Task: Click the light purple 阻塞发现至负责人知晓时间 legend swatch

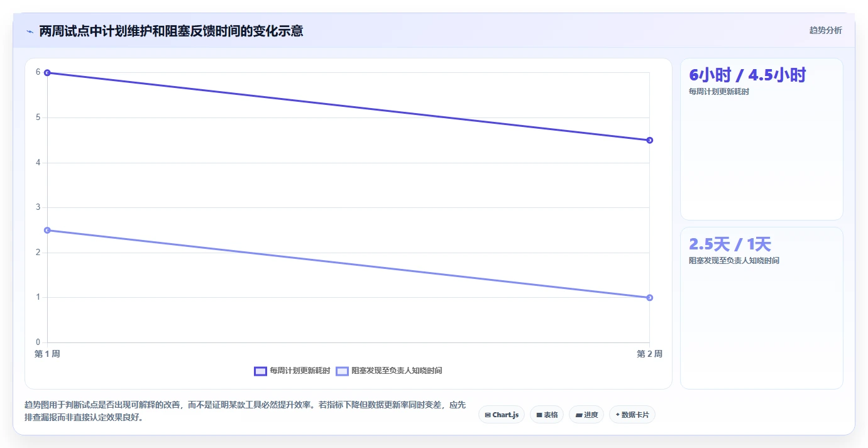Action: pos(342,371)
